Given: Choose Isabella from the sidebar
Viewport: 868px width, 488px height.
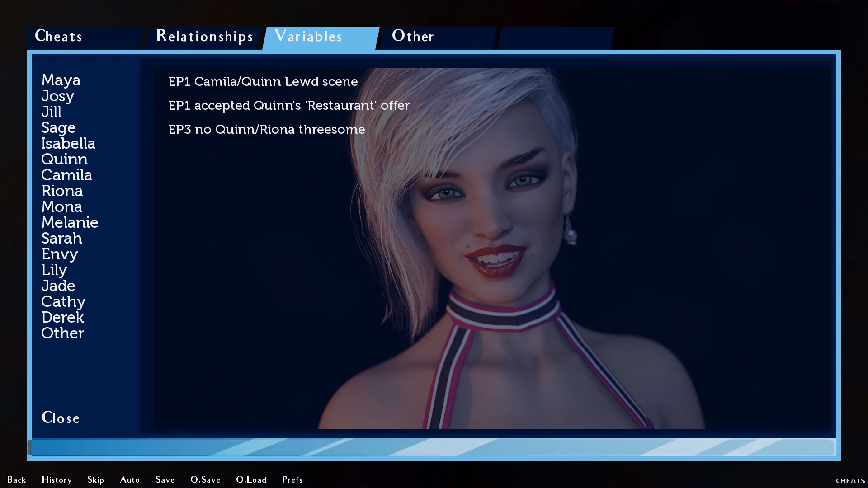Looking at the screenshot, I should [68, 143].
